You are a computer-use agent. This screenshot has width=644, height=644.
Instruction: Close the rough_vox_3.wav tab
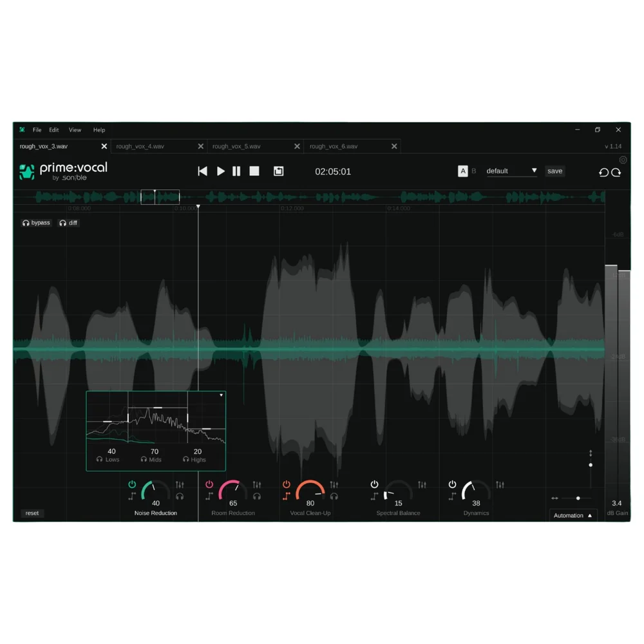(104, 146)
